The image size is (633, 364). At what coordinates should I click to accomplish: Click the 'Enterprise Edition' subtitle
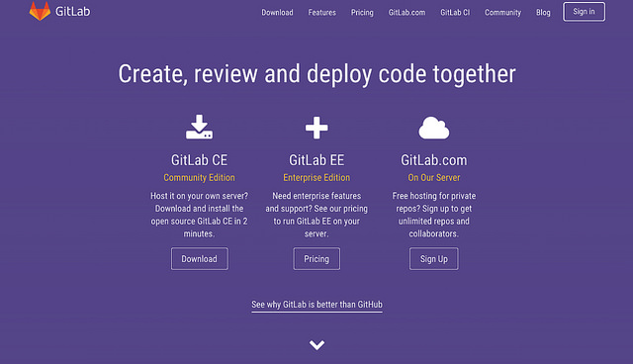(316, 178)
